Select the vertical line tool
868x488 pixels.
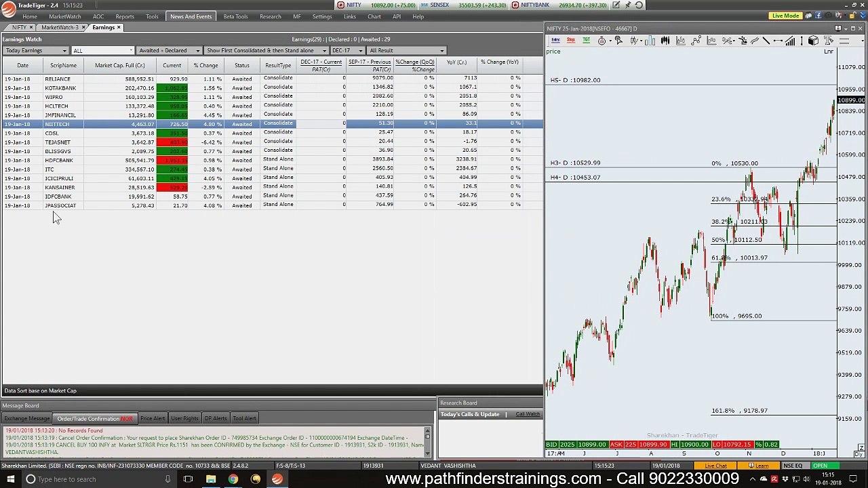click(x=802, y=41)
